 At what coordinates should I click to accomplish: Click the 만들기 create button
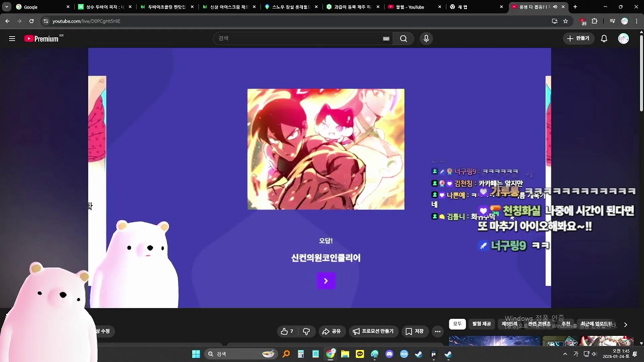coord(578,39)
